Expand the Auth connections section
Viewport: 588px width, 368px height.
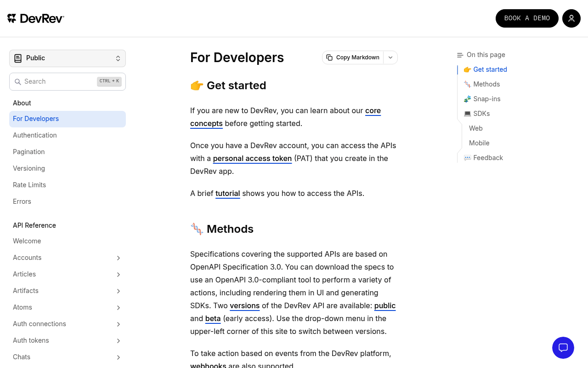click(x=119, y=324)
